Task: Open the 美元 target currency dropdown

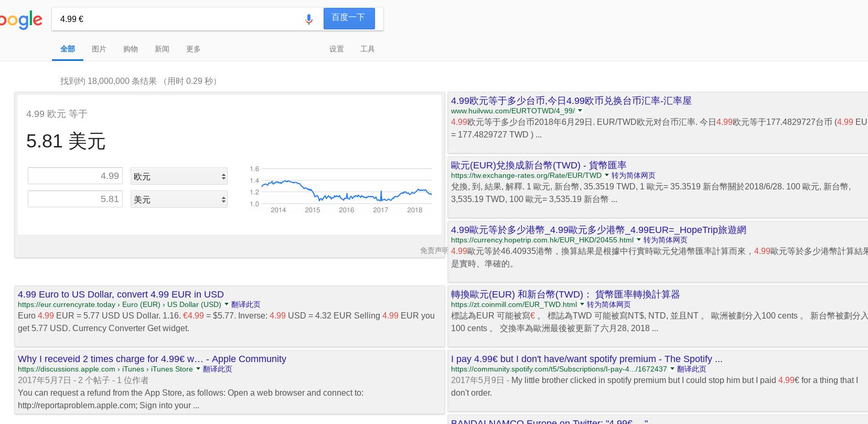Action: click(179, 199)
